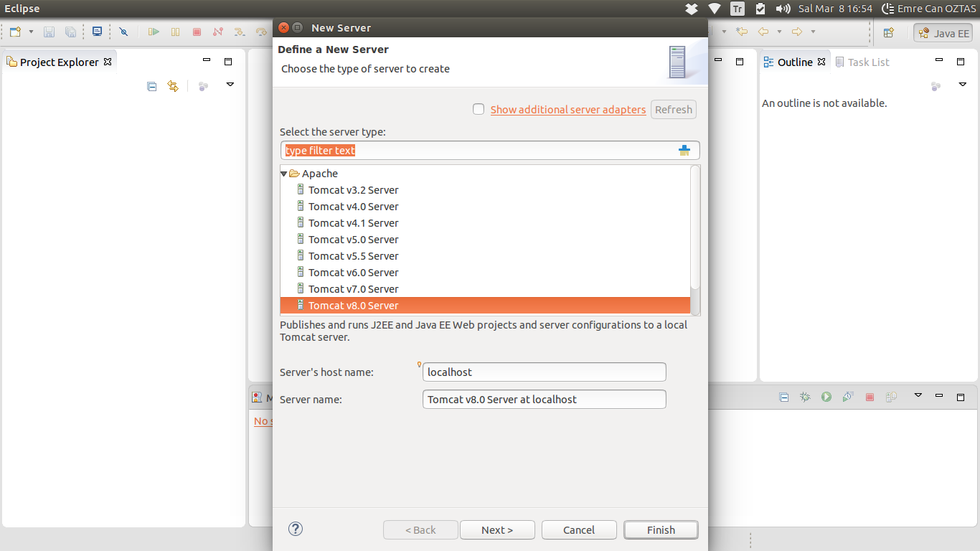980x551 pixels.
Task: Minimize the Outline panel
Action: click(x=939, y=62)
